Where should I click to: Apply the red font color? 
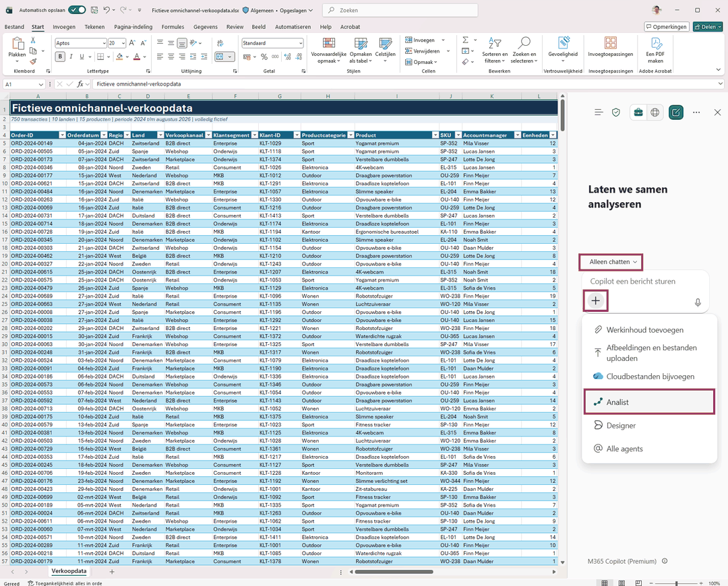pyautogui.click(x=136, y=57)
